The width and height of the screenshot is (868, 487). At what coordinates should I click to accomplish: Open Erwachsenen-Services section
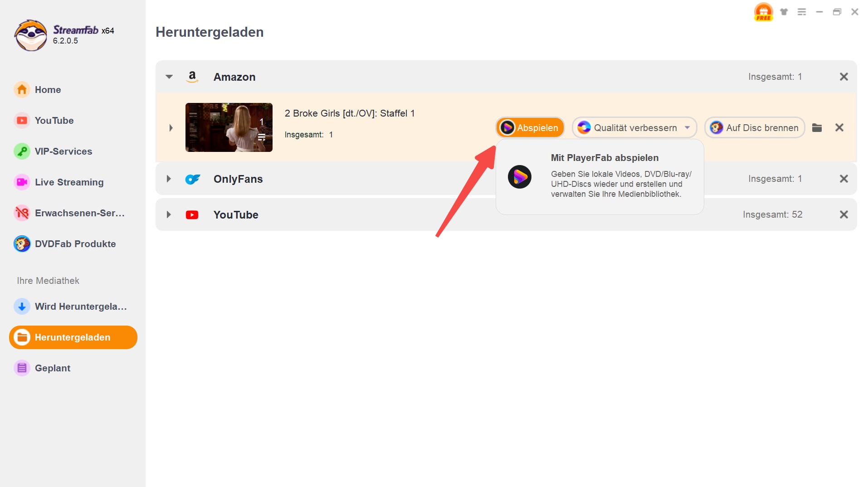(x=73, y=213)
